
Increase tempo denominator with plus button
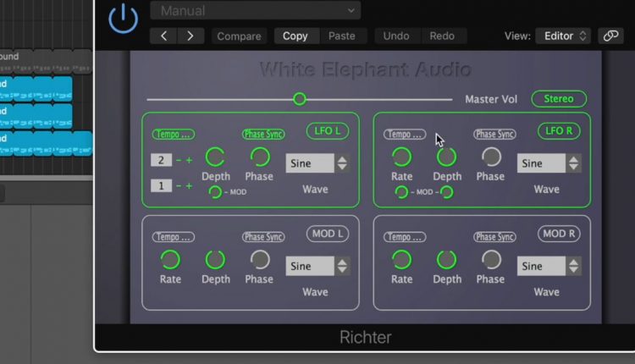[189, 186]
